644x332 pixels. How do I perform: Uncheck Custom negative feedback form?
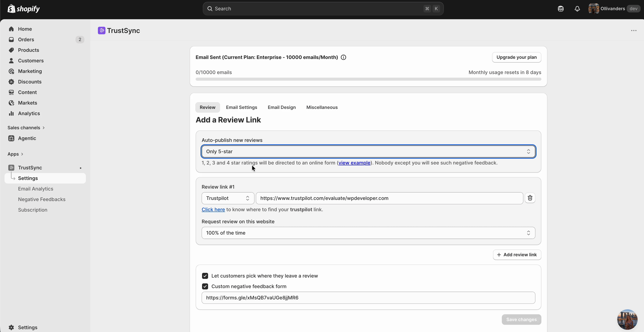pos(205,286)
